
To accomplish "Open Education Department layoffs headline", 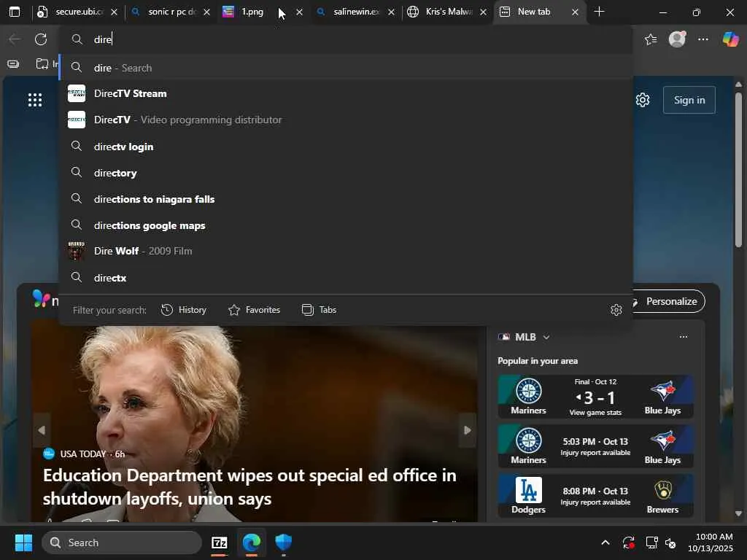I will click(249, 486).
